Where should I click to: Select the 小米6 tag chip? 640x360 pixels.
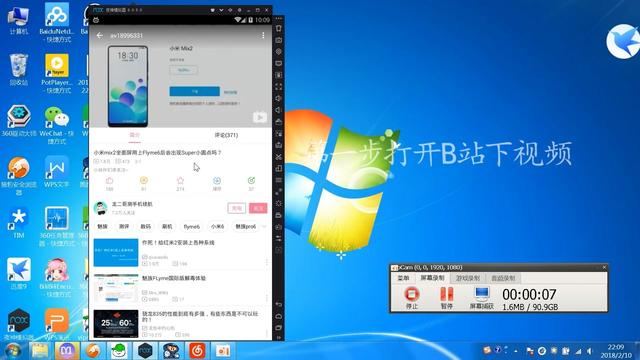click(217, 227)
